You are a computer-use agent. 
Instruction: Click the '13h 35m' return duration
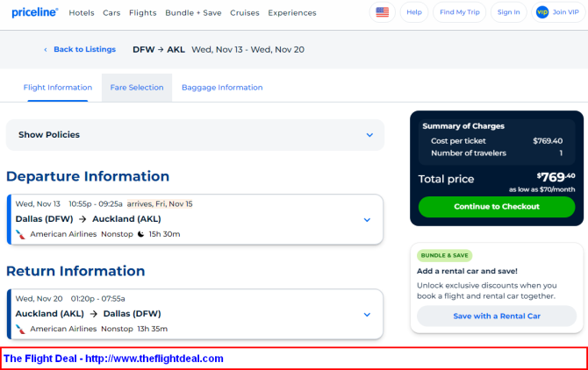[x=152, y=329]
